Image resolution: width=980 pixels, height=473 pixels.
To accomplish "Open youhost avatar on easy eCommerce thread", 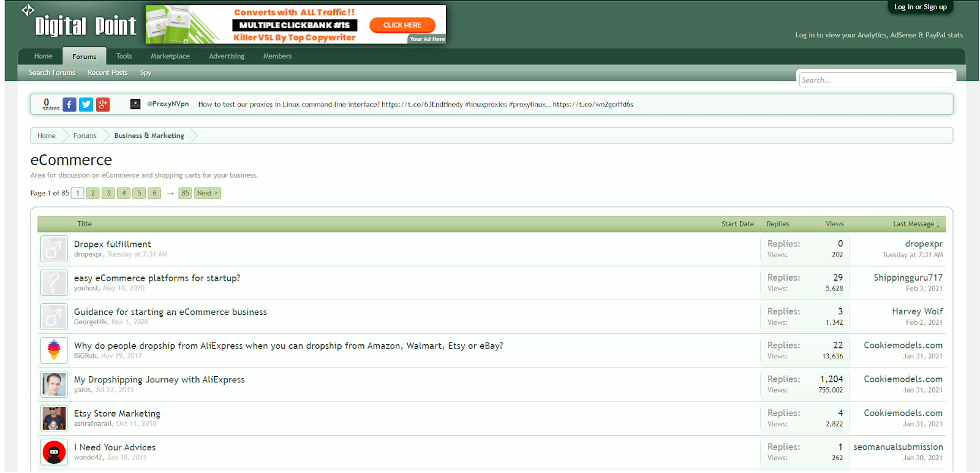I will [x=54, y=283].
